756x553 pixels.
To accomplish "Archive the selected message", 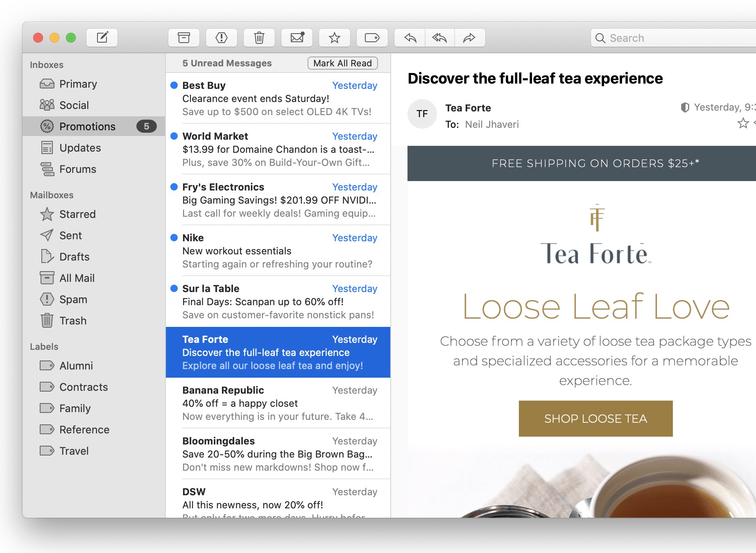I will tap(184, 38).
